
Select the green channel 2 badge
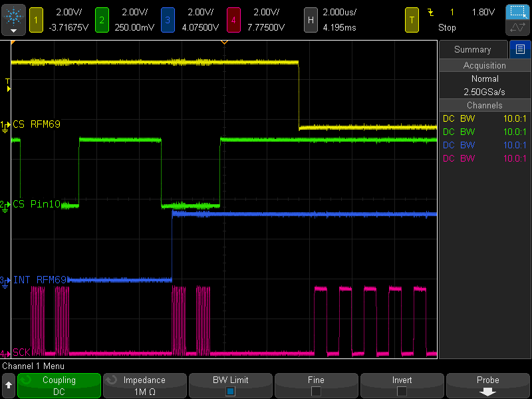(x=102, y=20)
